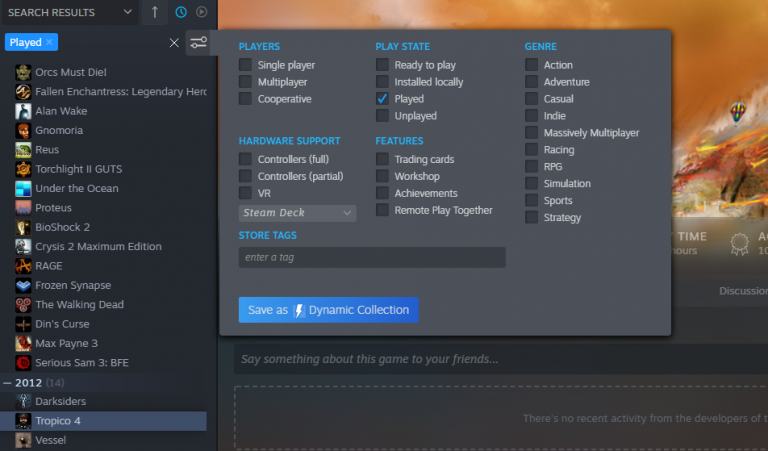
Task: Check the Indie genre
Action: pyautogui.click(x=531, y=116)
